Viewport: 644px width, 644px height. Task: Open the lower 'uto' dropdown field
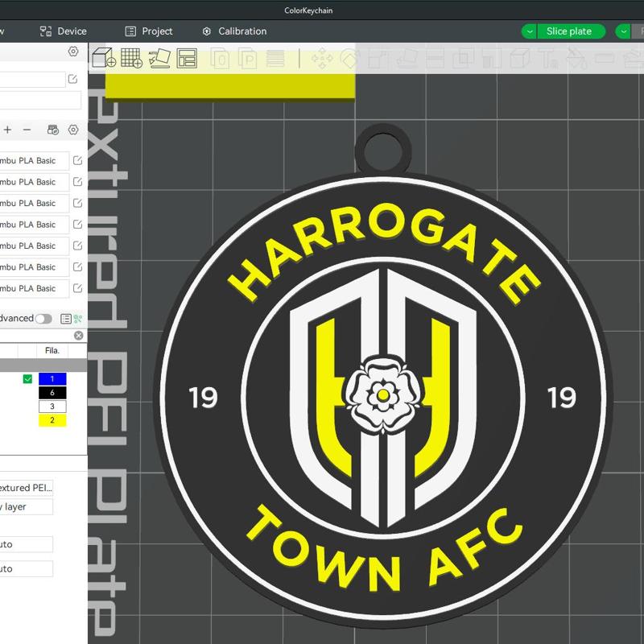pos(27,569)
